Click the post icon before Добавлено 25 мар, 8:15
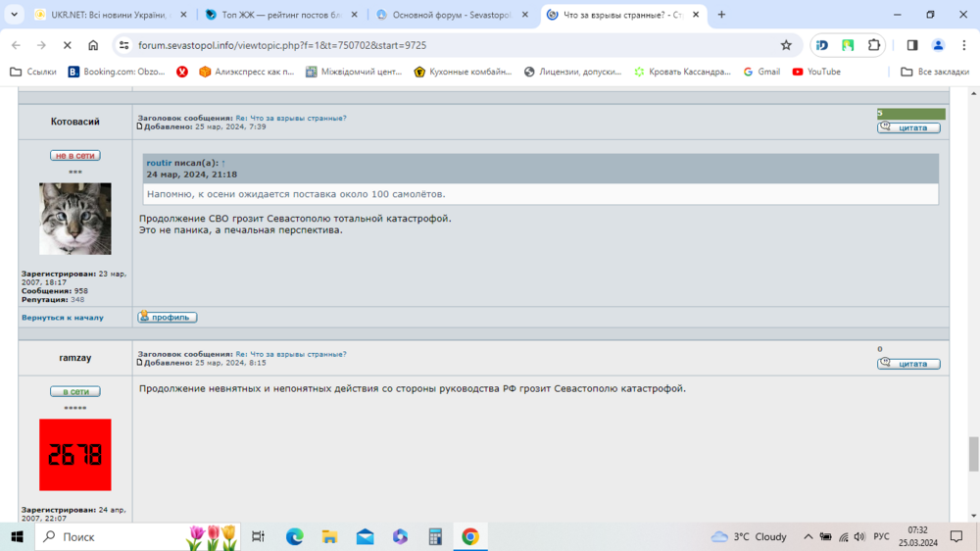This screenshot has height=551, width=980. [140, 362]
